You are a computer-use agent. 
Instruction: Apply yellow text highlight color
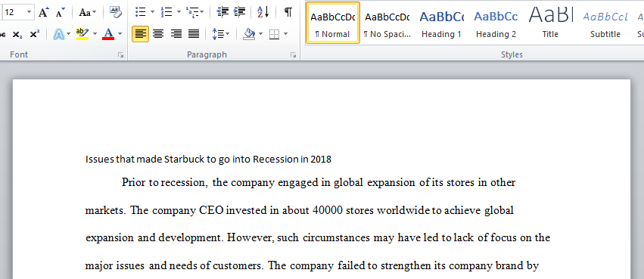point(82,34)
